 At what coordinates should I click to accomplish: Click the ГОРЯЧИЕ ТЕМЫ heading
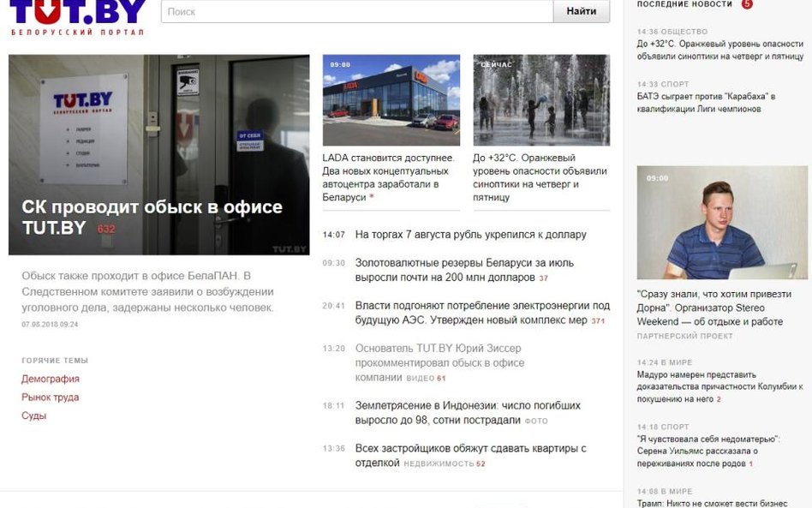55,361
